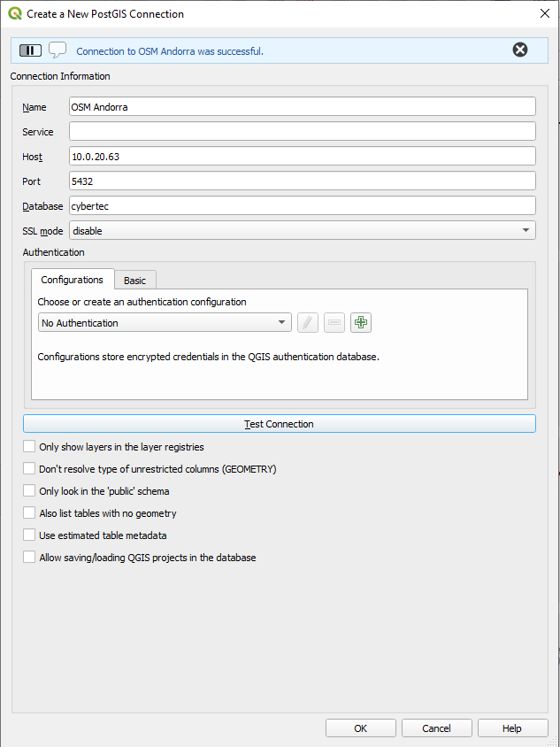Expand the No Authentication configuration dropdown

[x=165, y=323]
